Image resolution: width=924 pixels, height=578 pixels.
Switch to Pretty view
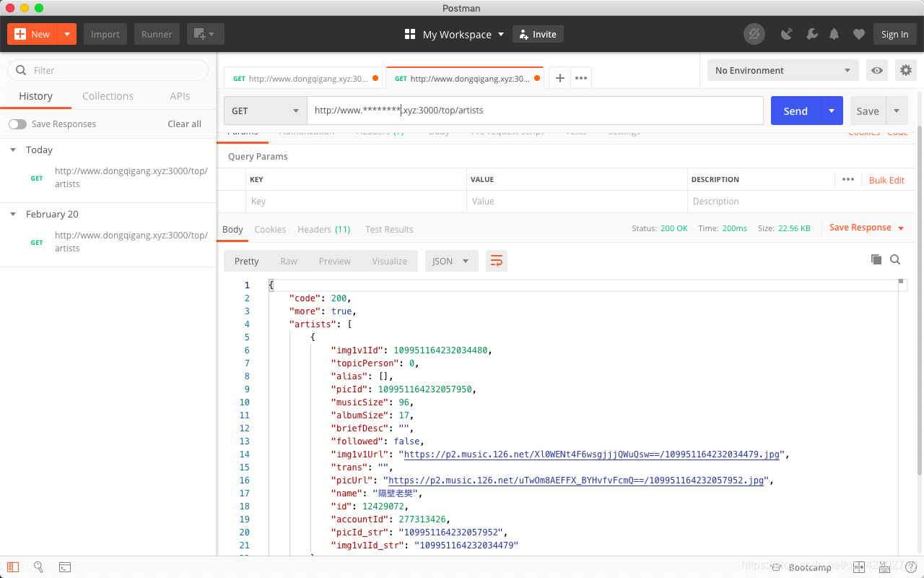[x=246, y=261]
